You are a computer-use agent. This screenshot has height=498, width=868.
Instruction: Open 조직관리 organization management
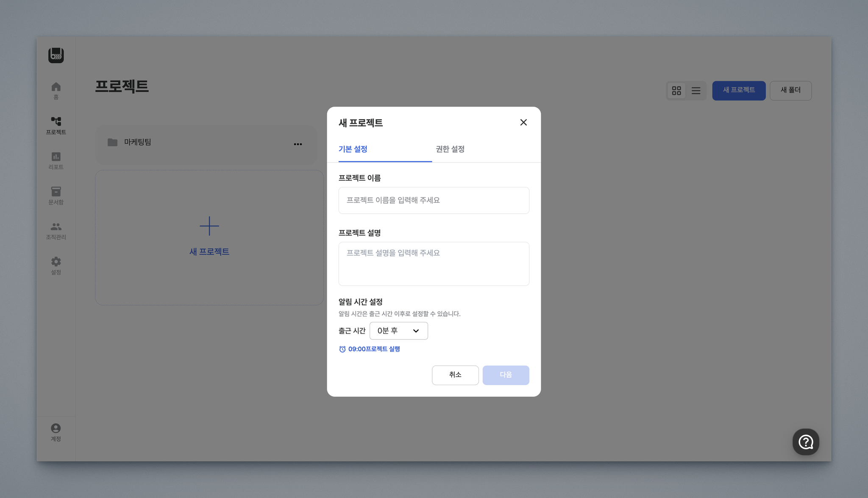coord(56,230)
